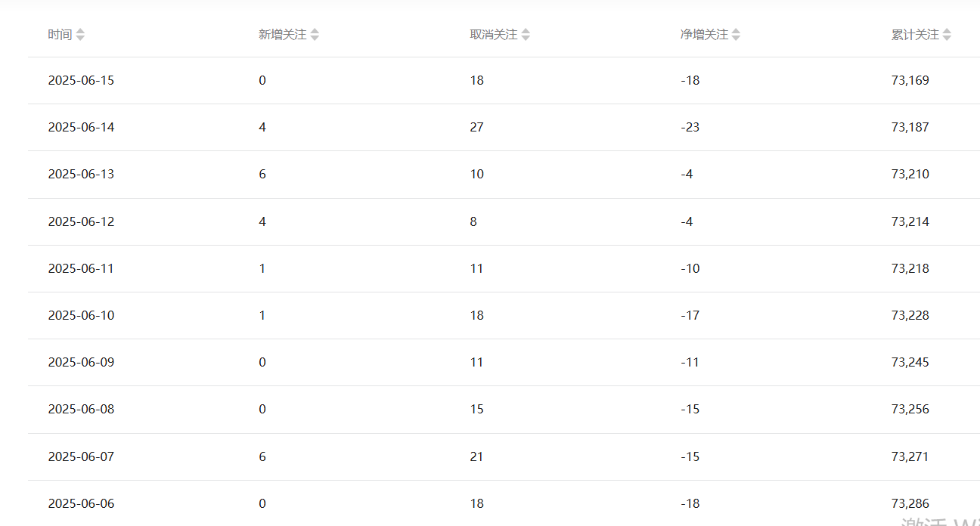Screen dimensions: 980x526
Task: Sort by 净增关注 arrow icon
Action: click(736, 35)
